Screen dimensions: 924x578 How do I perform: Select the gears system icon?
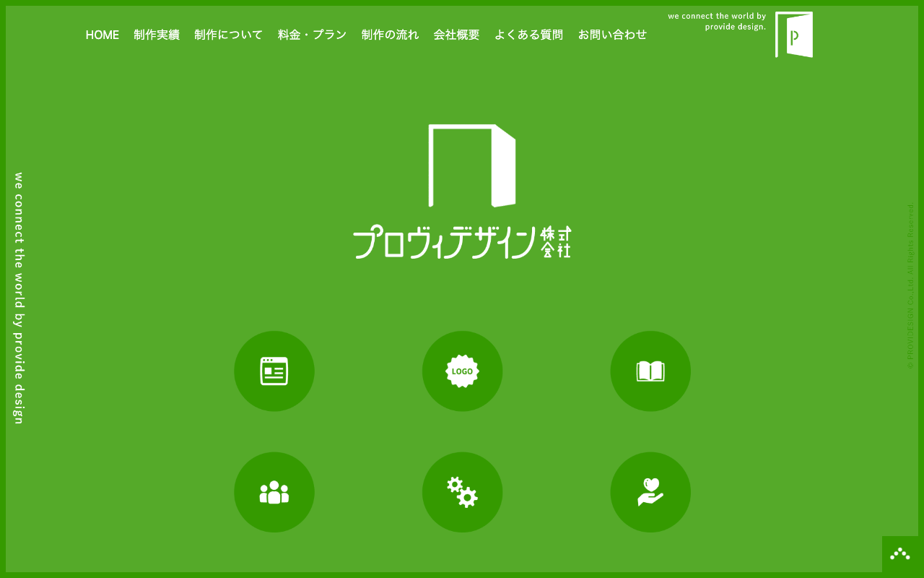462,492
